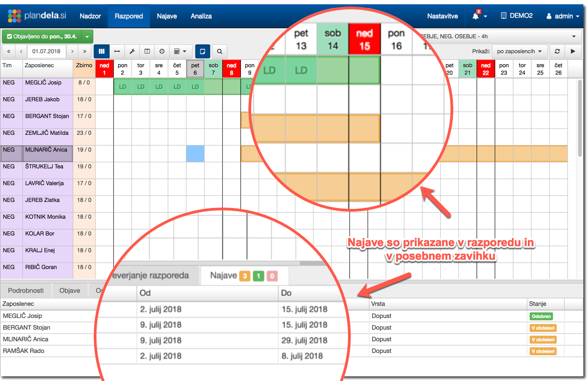Select the 'pet 6' day header
The width and height of the screenshot is (588, 381).
(x=195, y=69)
